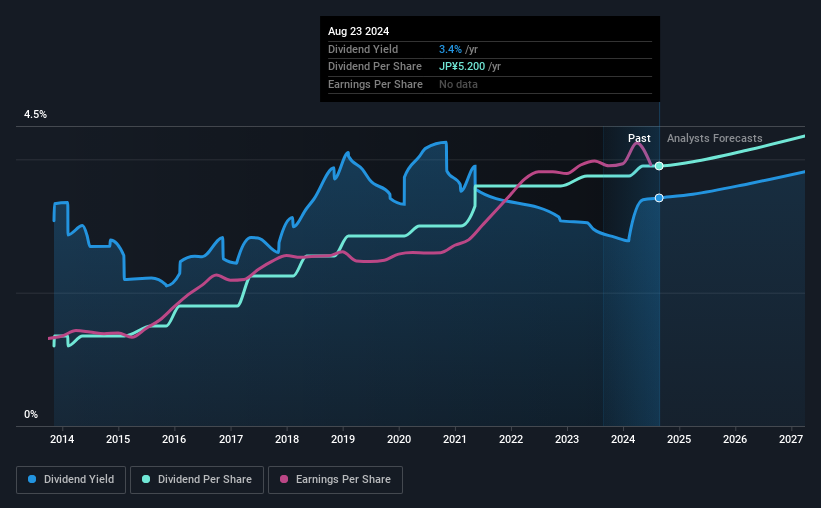The height and width of the screenshot is (508, 821).
Task: Click the JP¥5.200 dividend per share value
Action: point(462,67)
